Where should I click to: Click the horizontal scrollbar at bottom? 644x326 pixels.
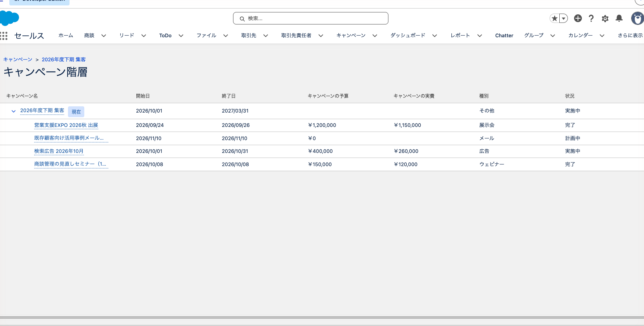click(x=322, y=317)
